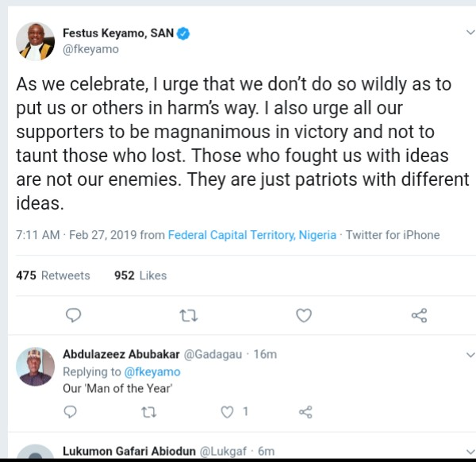Share the main tweet via share icon
Screen dimensions: 476x462
click(x=420, y=315)
